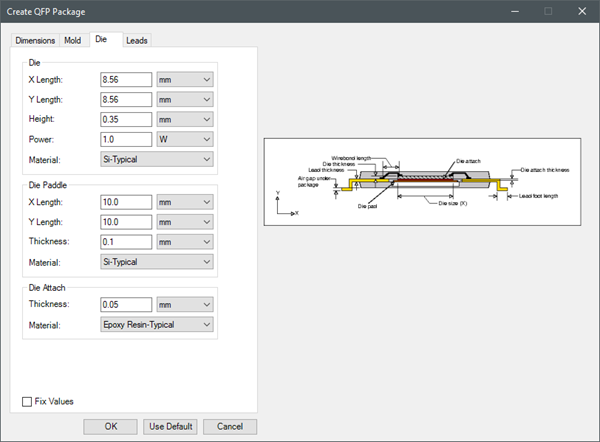
Task: Edit the Die Y Length value
Action: click(x=126, y=99)
